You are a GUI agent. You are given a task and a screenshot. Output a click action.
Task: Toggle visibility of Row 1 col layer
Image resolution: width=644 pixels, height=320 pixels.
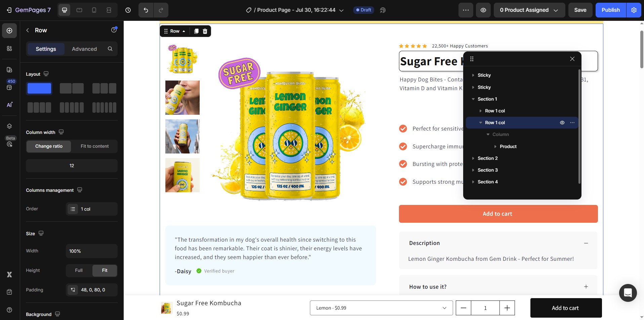pos(562,122)
